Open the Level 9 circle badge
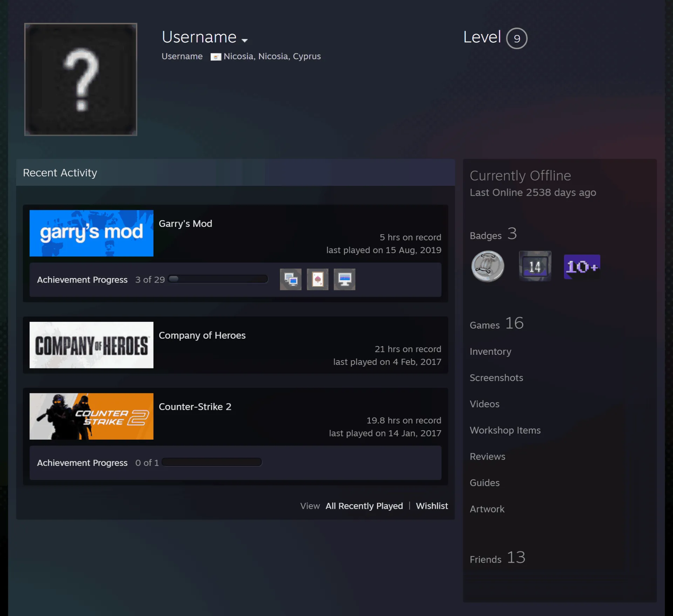Viewport: 673px width, 616px height. tap(517, 38)
